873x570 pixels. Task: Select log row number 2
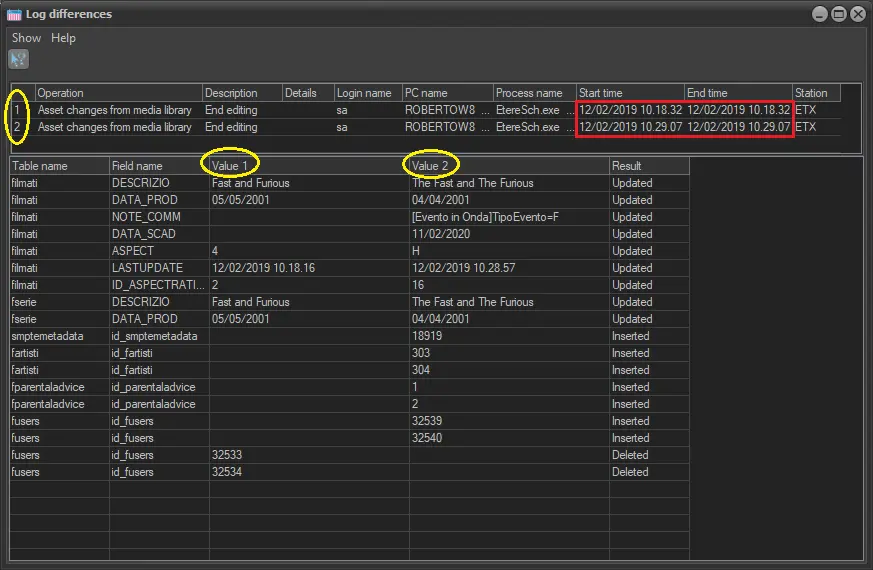click(x=17, y=127)
